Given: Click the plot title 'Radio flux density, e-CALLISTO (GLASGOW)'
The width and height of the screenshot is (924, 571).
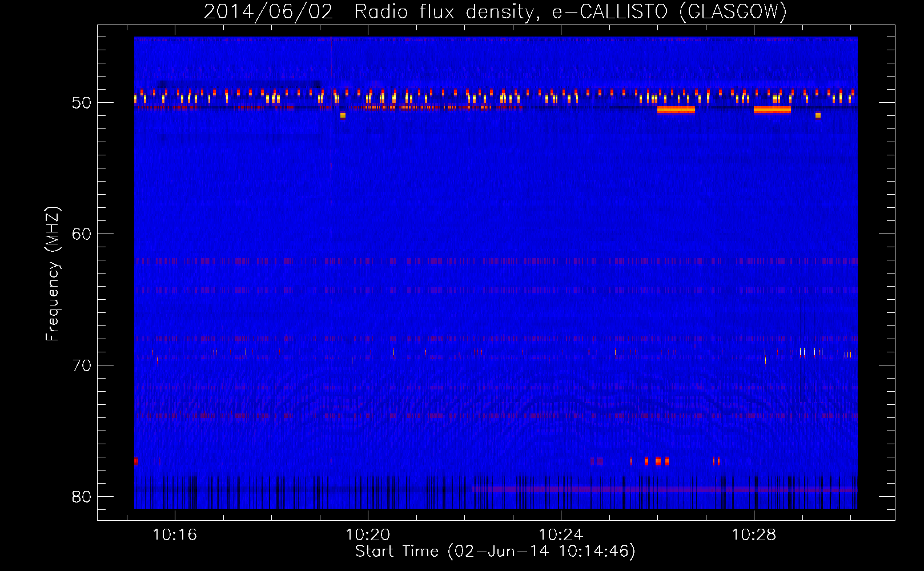Looking at the screenshot, I should [x=571, y=11].
